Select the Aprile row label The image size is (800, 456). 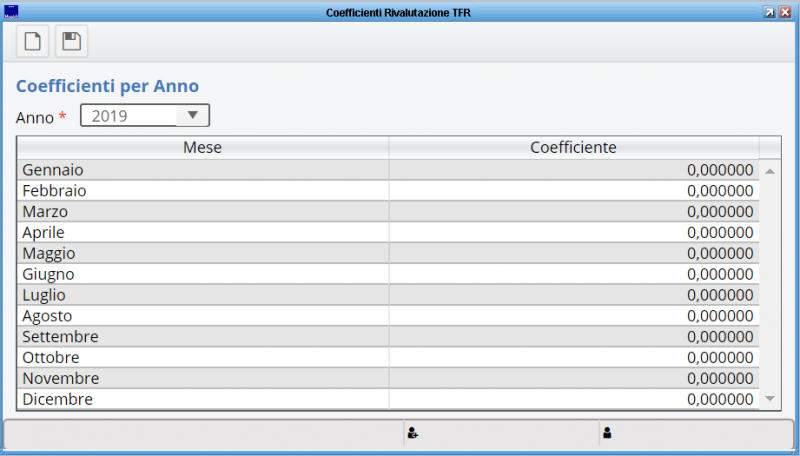(x=43, y=233)
